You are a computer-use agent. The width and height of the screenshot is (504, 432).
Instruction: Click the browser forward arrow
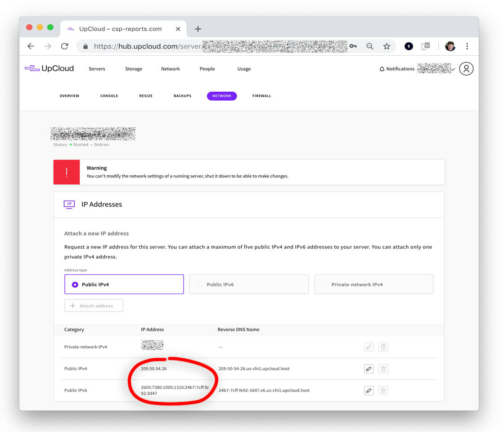pos(48,46)
